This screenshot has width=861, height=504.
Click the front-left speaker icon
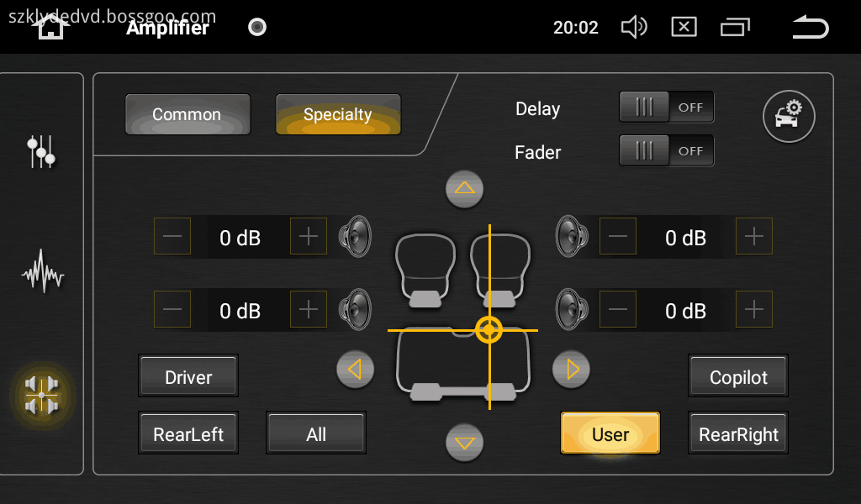(356, 236)
